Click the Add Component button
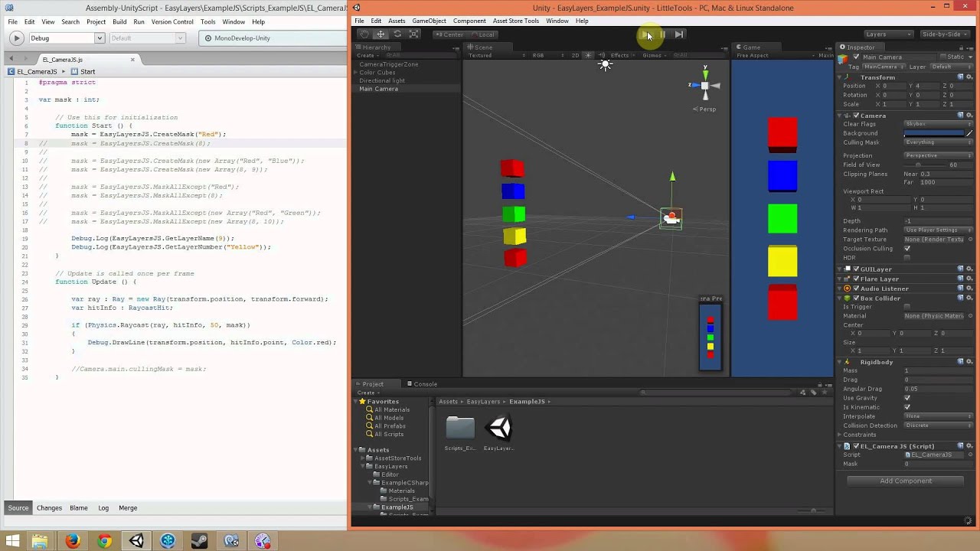This screenshot has height=551, width=980. [906, 481]
